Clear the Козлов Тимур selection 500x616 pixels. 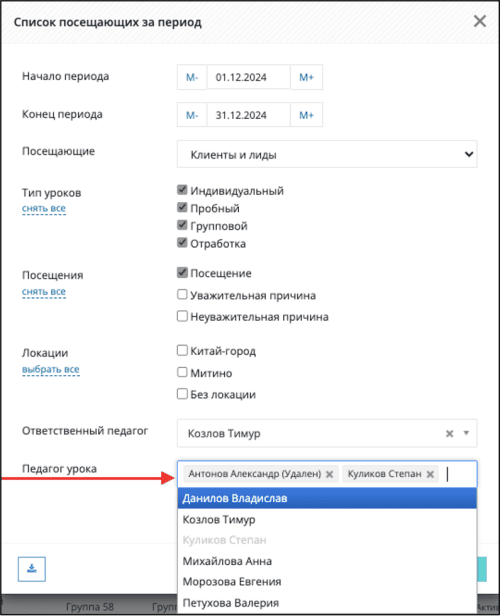pos(449,433)
